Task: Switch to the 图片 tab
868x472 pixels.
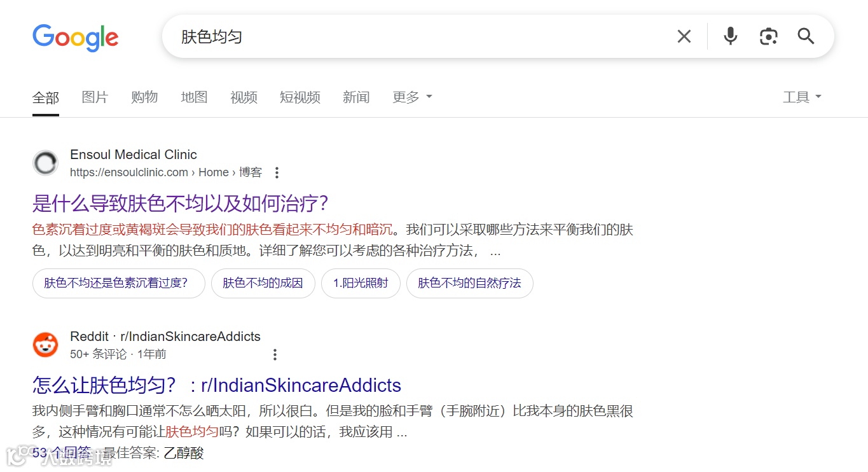Action: pos(95,97)
